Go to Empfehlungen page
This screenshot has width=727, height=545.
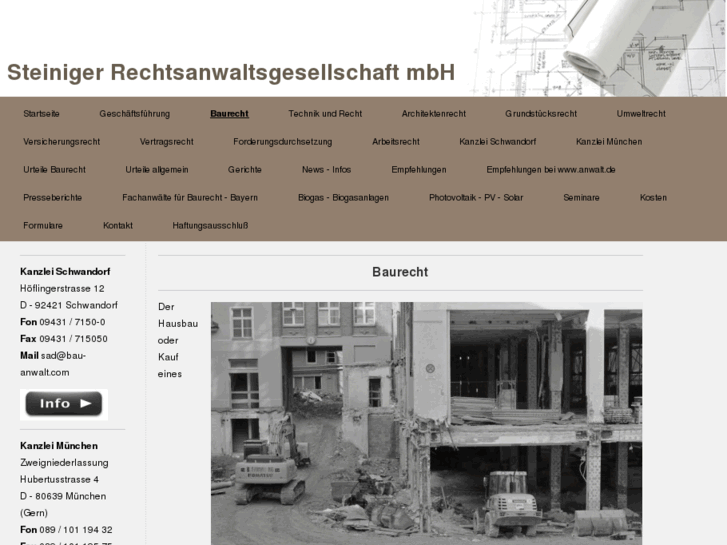pyautogui.click(x=419, y=170)
